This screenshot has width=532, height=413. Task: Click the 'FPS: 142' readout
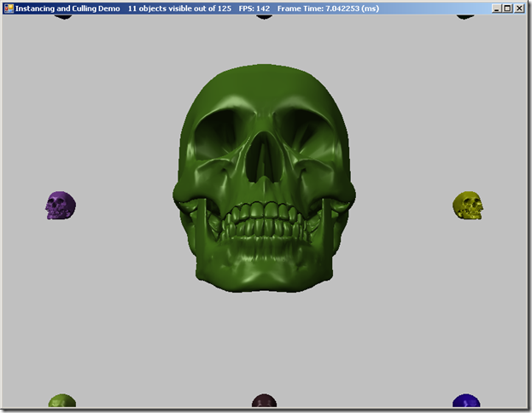pos(254,9)
